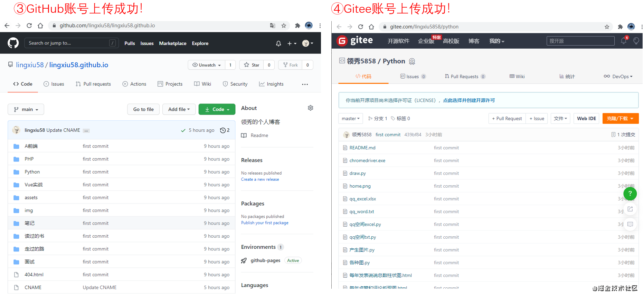Open the master branch dropdown on Gitee
644x297 pixels.
tap(351, 118)
